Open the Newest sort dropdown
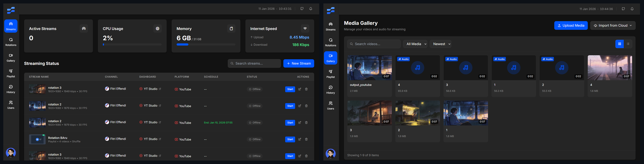The image size is (644, 164). (440, 44)
